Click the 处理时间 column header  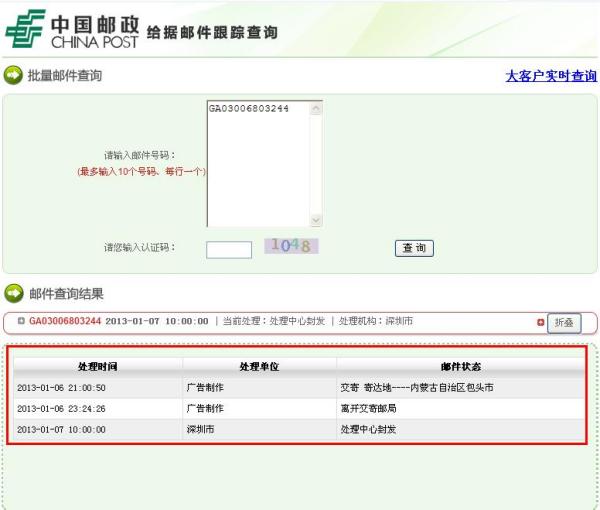(97, 366)
